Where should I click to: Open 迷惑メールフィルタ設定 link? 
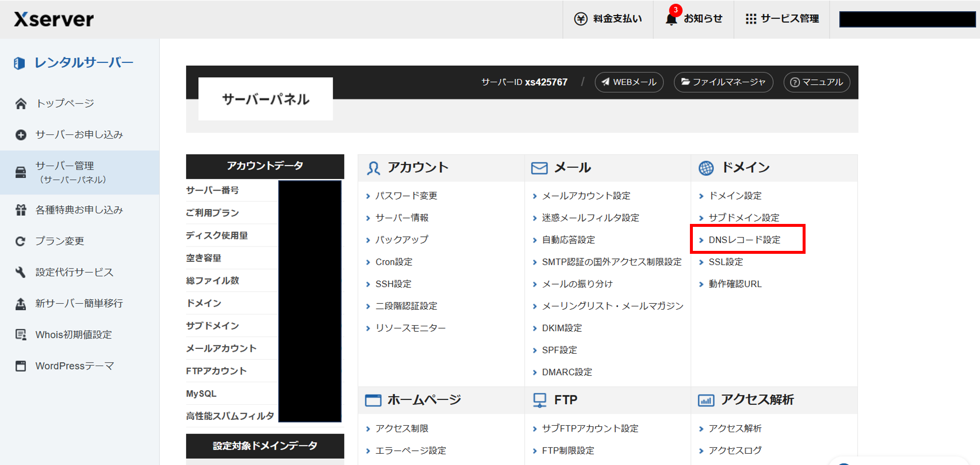590,218
